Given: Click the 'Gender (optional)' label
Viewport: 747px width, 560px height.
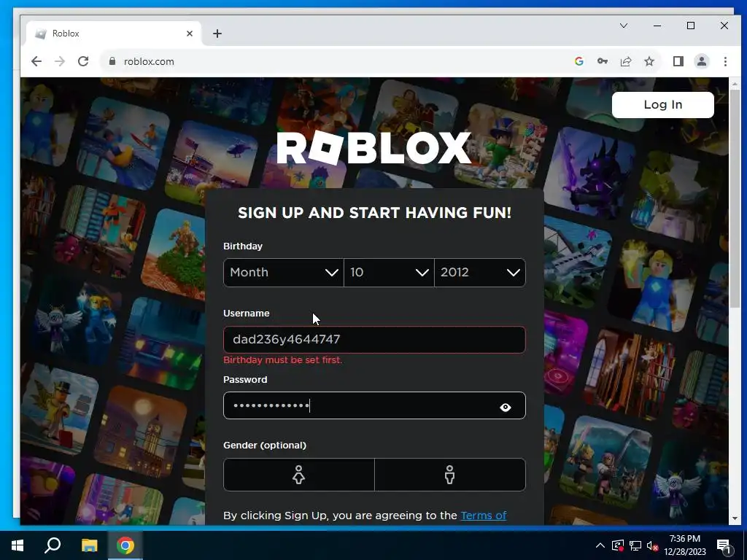Looking at the screenshot, I should tap(265, 446).
